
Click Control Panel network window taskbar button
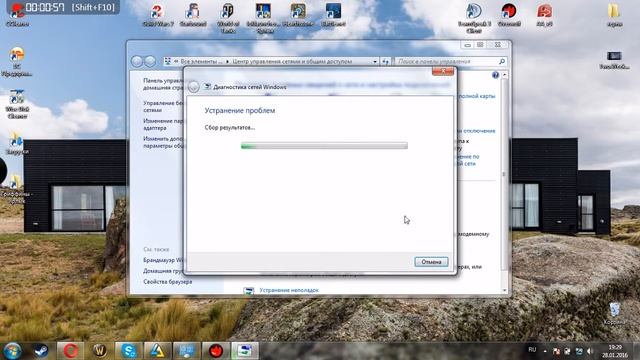tap(187, 351)
